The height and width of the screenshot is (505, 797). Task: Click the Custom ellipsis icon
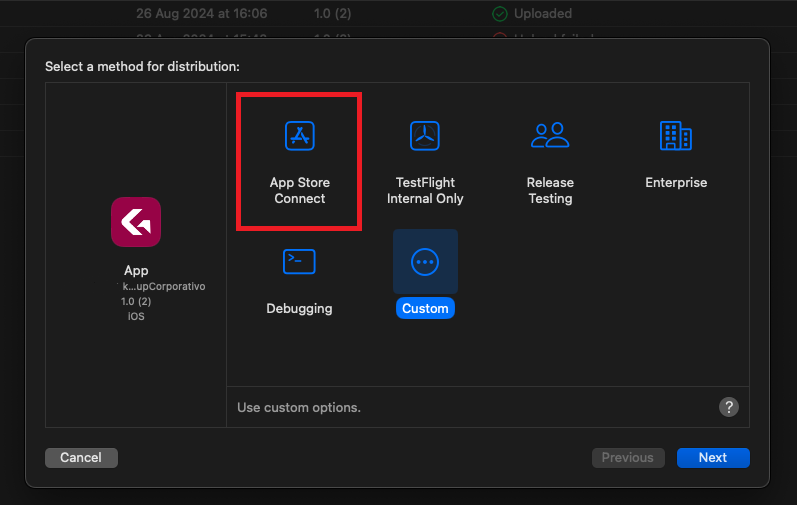pos(425,261)
